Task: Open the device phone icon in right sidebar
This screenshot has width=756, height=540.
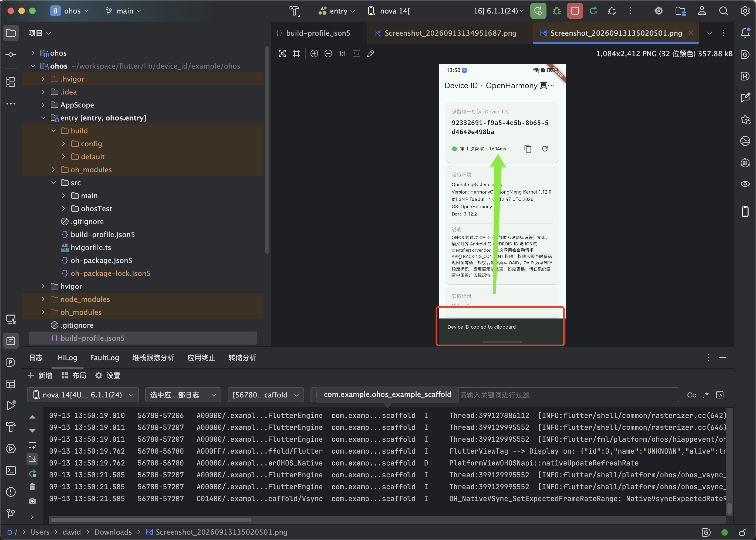Action: 745,211
